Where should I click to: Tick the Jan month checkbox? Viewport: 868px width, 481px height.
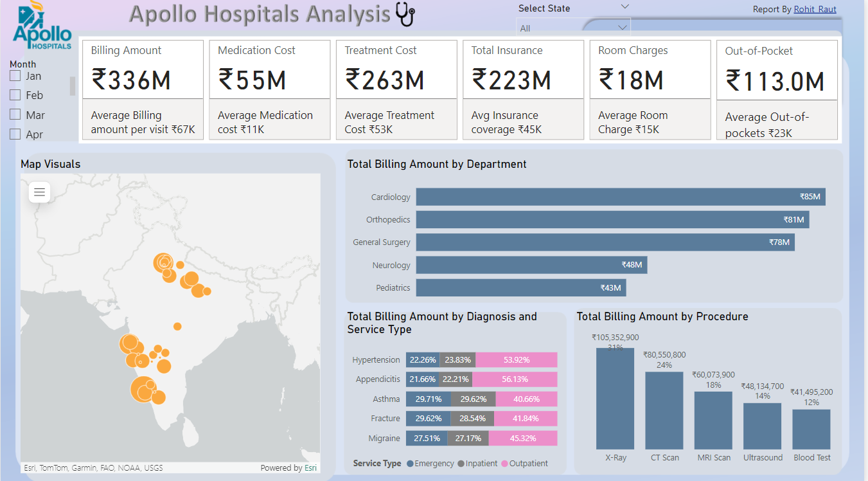point(15,76)
